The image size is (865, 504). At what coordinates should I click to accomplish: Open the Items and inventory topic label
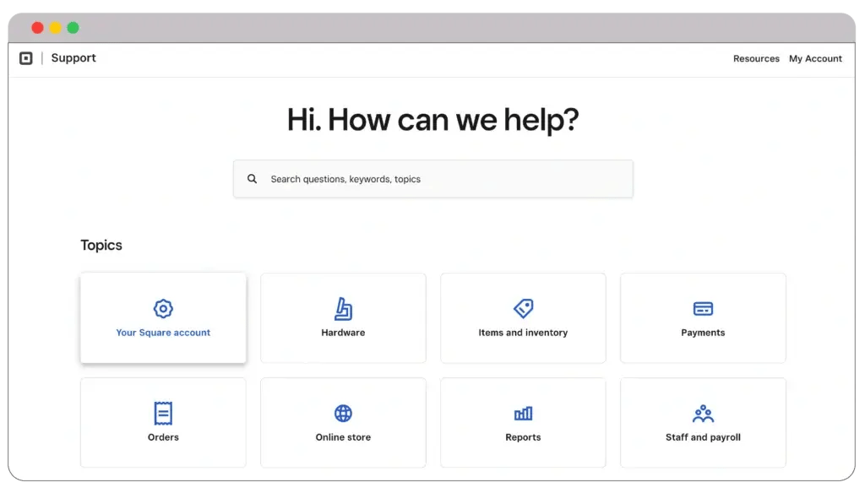tap(523, 333)
